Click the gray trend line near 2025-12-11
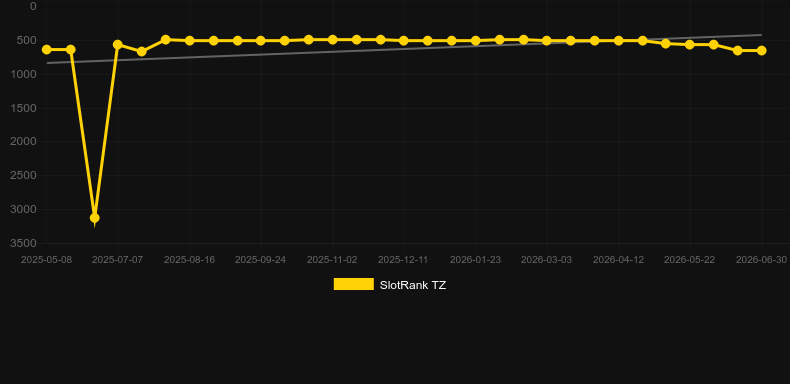 coord(404,49)
